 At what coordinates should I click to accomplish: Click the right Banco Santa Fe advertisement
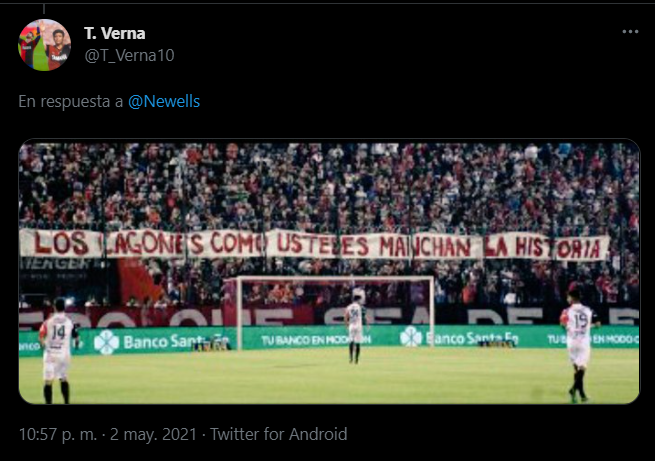click(460, 337)
